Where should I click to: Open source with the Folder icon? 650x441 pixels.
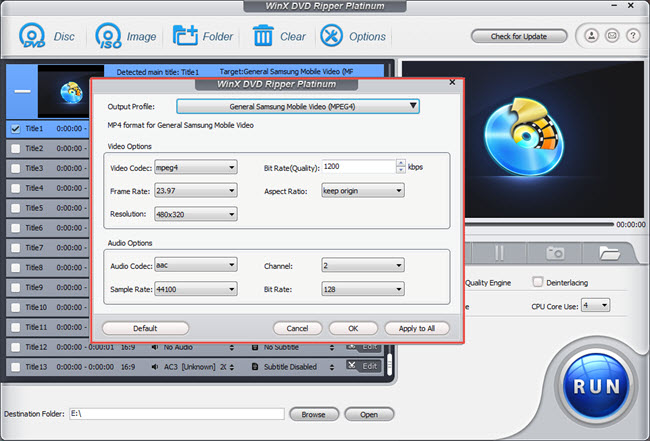coord(185,36)
